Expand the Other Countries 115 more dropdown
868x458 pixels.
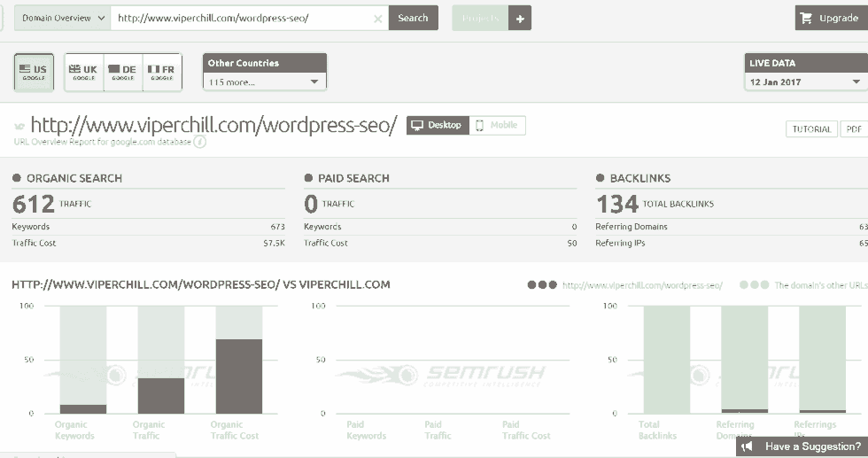(x=265, y=82)
